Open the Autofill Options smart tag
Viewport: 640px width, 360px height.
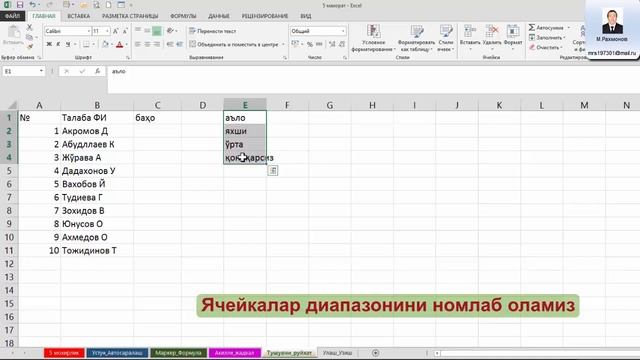click(x=273, y=171)
